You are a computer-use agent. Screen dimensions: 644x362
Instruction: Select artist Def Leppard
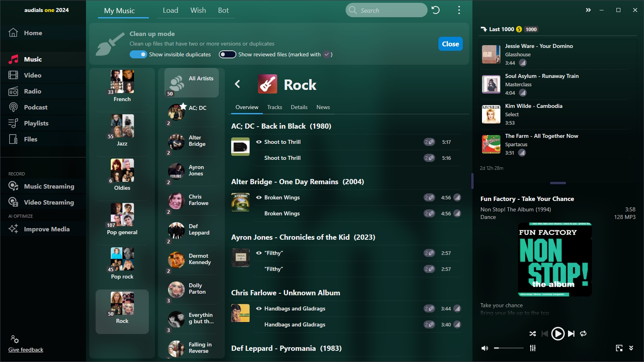click(192, 231)
